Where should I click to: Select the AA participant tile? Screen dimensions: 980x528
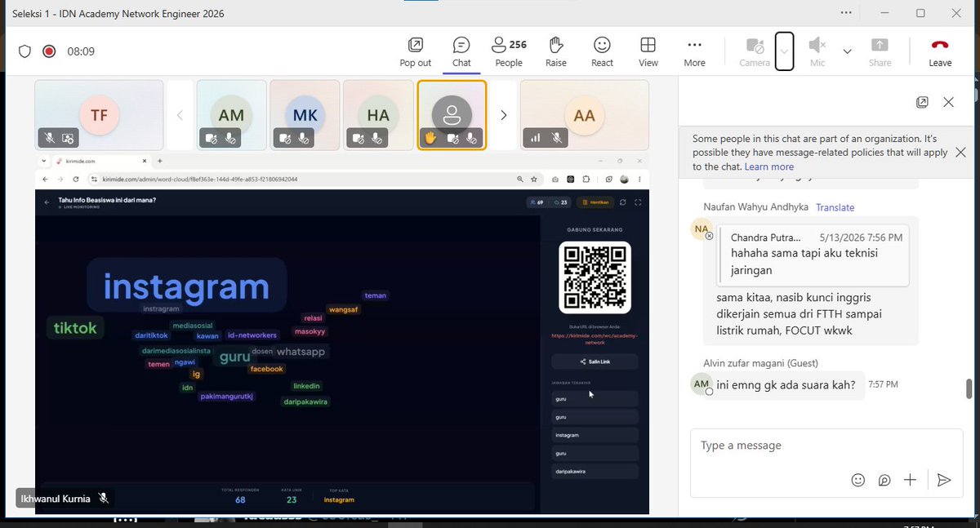[x=585, y=115]
